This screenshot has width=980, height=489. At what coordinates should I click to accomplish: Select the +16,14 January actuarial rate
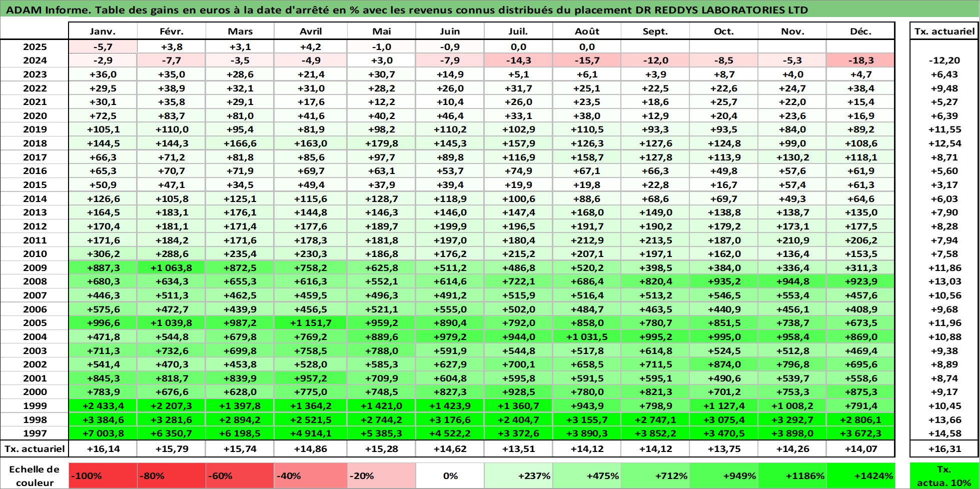pos(103,448)
